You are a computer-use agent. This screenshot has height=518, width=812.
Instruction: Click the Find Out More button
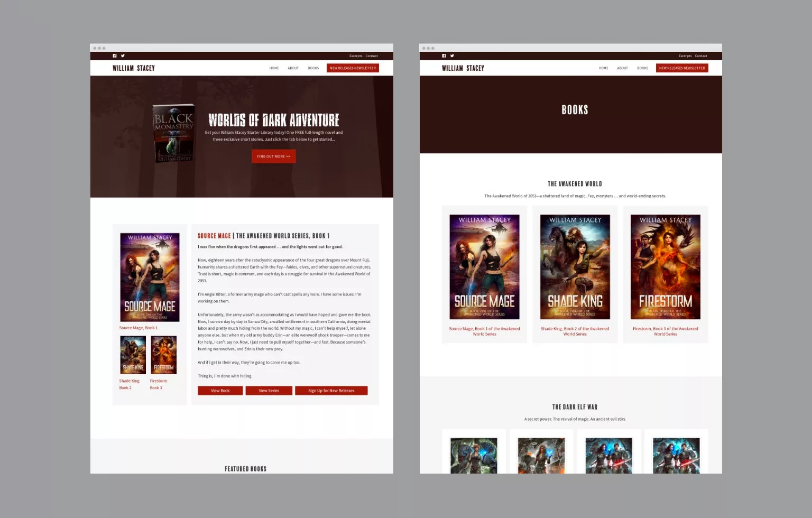point(273,156)
